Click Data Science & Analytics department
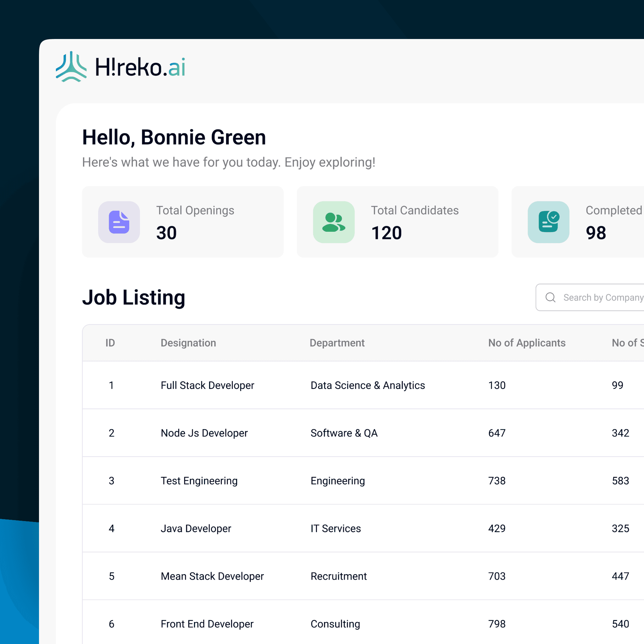Viewport: 644px width, 644px height. tap(368, 385)
